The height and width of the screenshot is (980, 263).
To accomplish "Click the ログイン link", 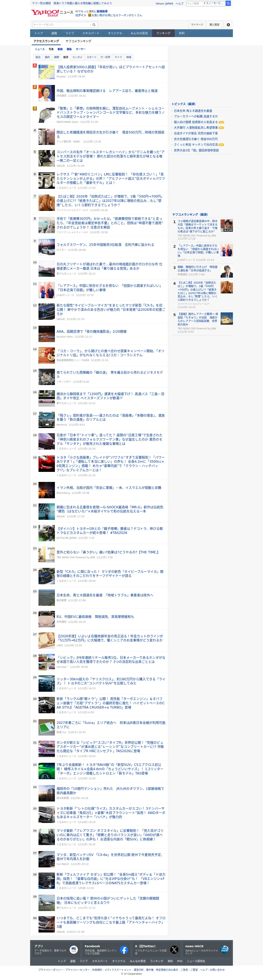I will [80, 15].
